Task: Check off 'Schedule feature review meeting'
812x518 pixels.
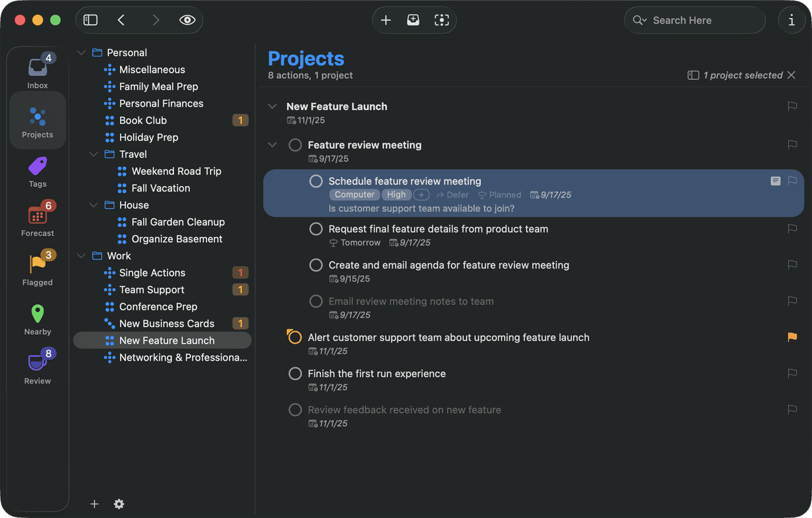Action: [316, 181]
